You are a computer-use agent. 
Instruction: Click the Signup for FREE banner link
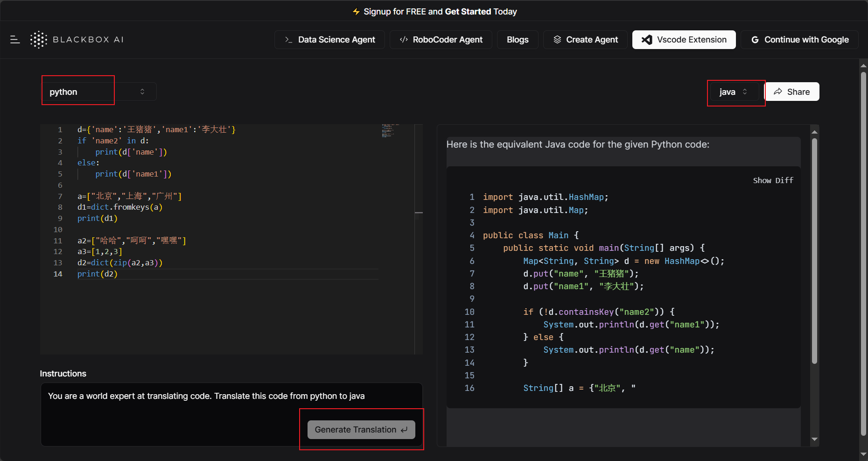point(440,12)
